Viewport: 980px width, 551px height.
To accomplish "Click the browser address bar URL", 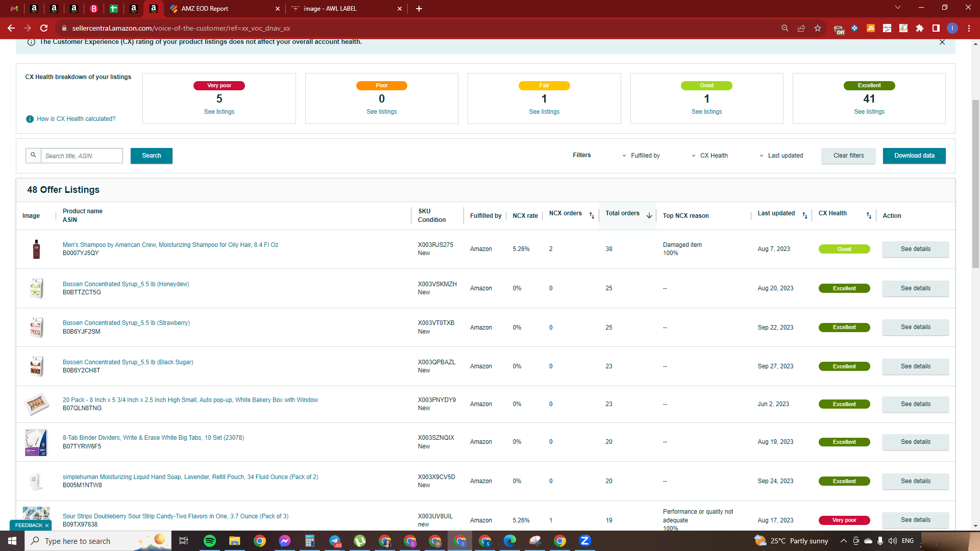I will point(181,28).
